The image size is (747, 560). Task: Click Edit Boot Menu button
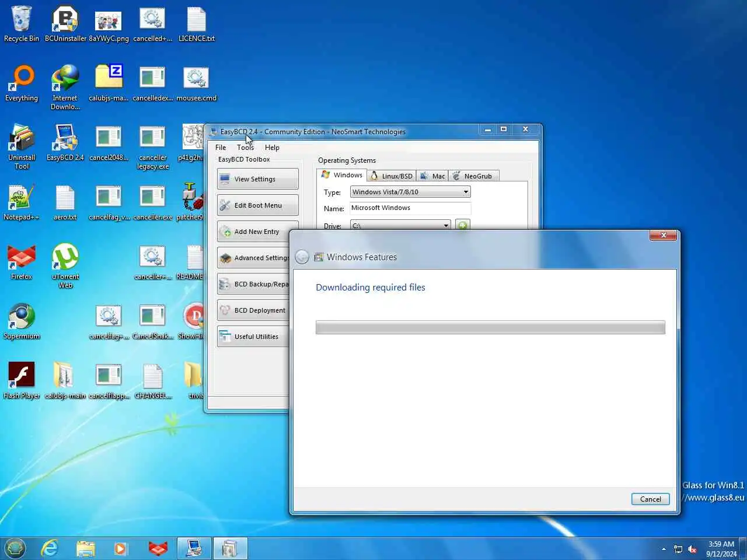point(257,205)
